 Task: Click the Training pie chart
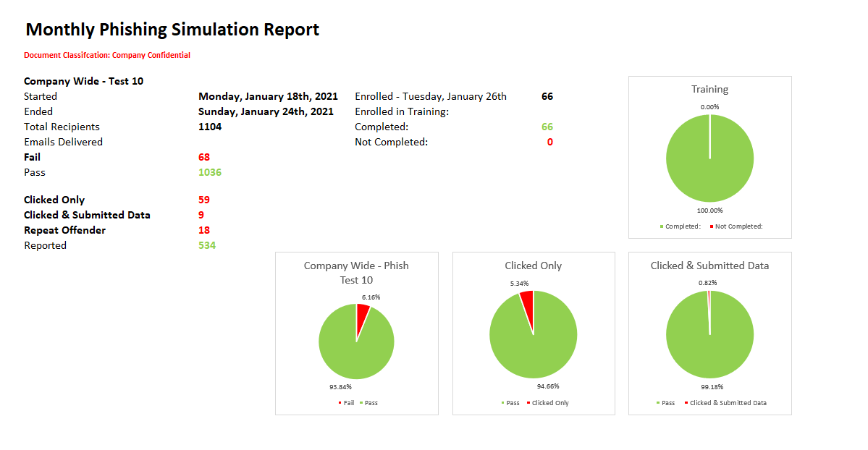[x=709, y=158]
